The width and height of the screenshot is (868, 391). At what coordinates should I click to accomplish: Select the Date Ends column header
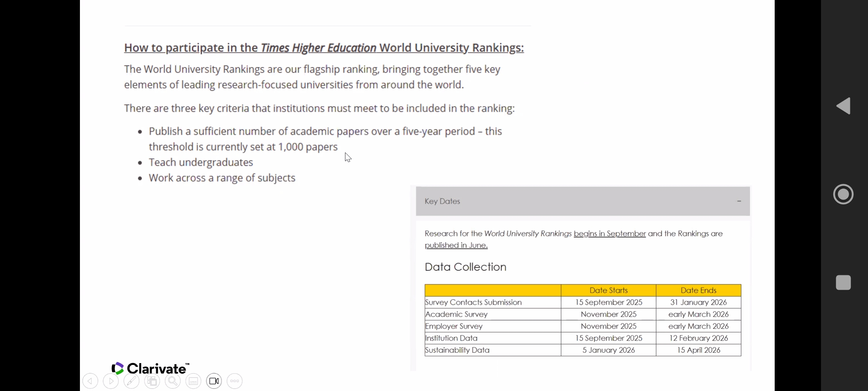[698, 290]
